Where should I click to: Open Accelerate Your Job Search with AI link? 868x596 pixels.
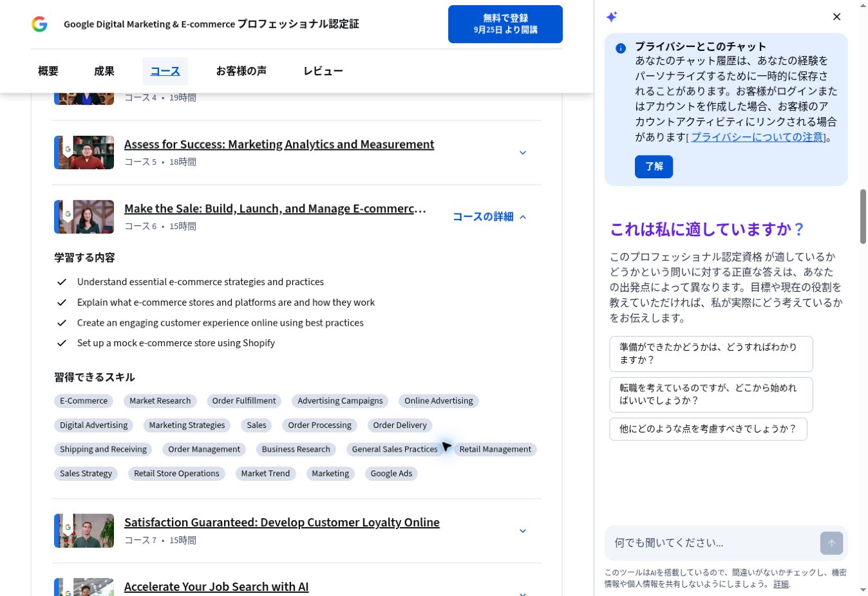216,587
